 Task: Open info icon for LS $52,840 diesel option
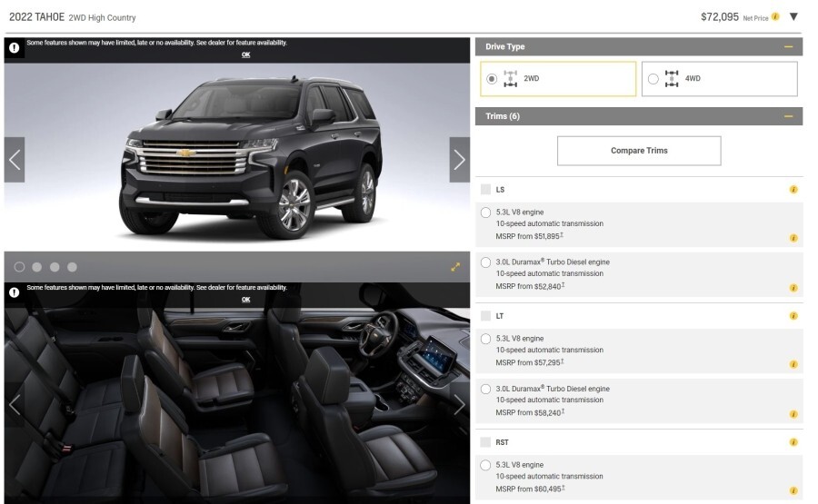tap(793, 288)
